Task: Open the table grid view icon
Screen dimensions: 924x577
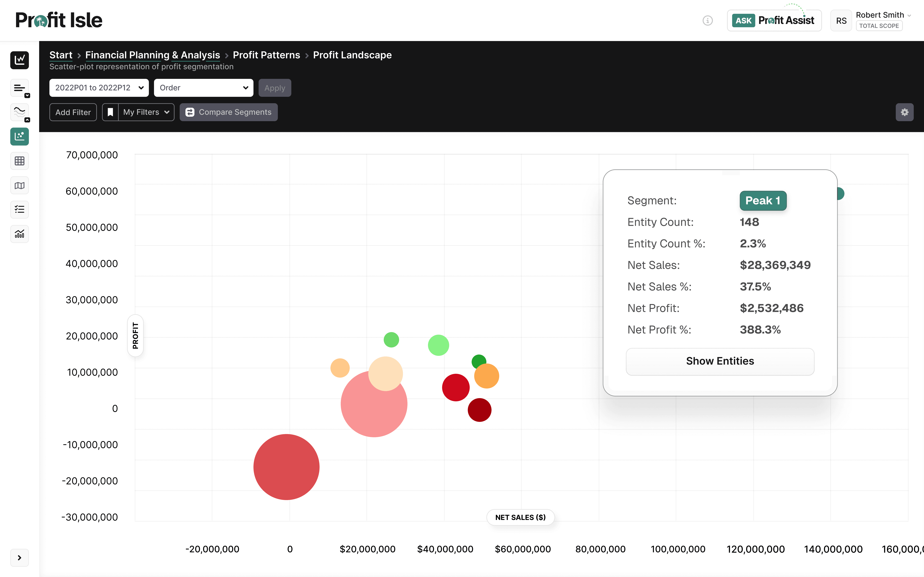Action: tap(19, 161)
